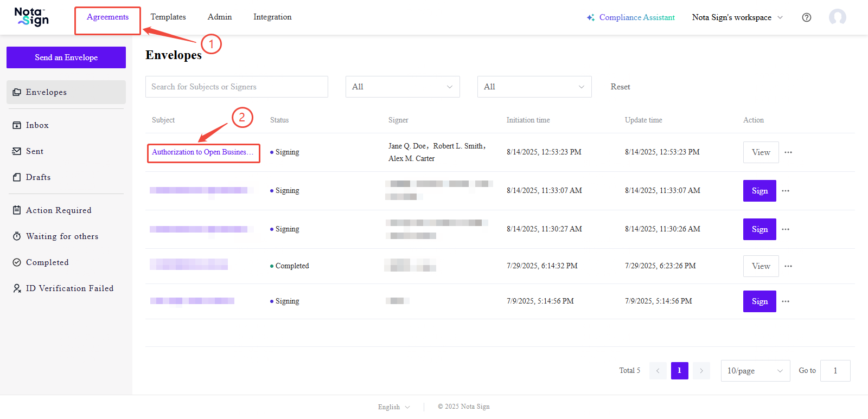Expand the Nota Sign's workspace dropdown

coord(737,17)
